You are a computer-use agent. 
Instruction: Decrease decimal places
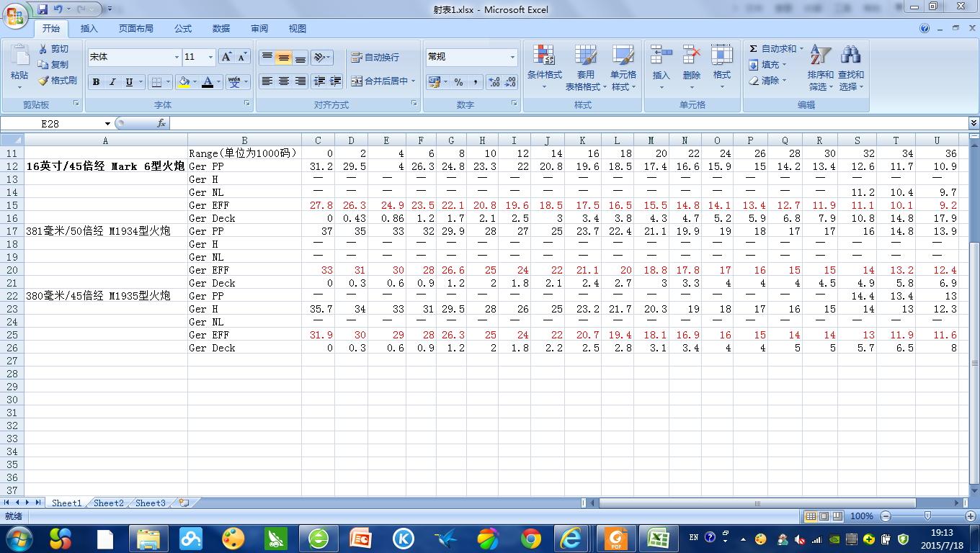coord(510,82)
